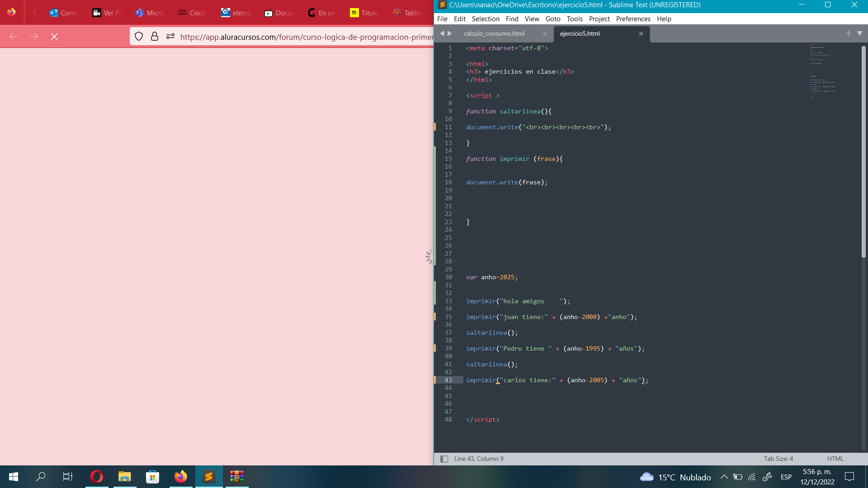Screen dimensions: 868x488
Task: Open Task View on the taskbar
Action: (x=68, y=477)
